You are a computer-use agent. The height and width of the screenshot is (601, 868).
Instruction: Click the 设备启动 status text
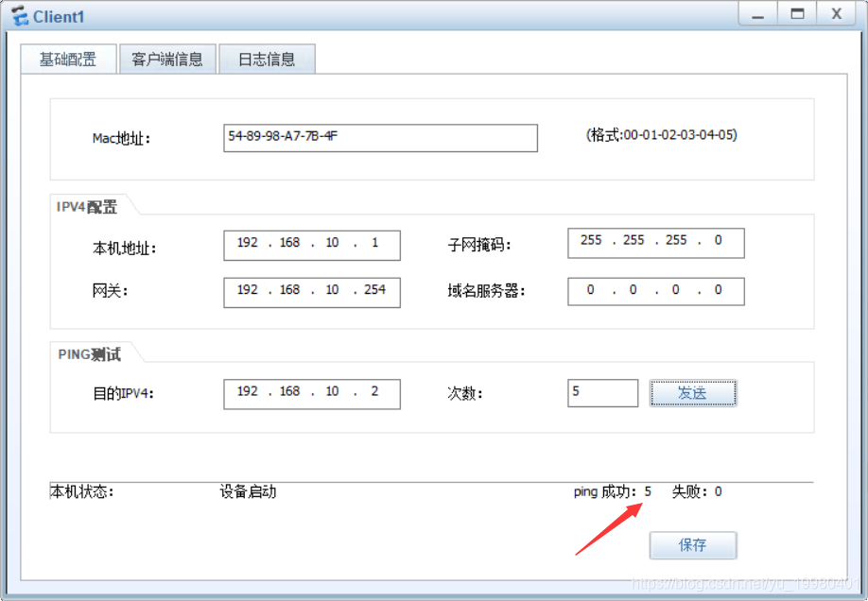pyautogui.click(x=248, y=491)
